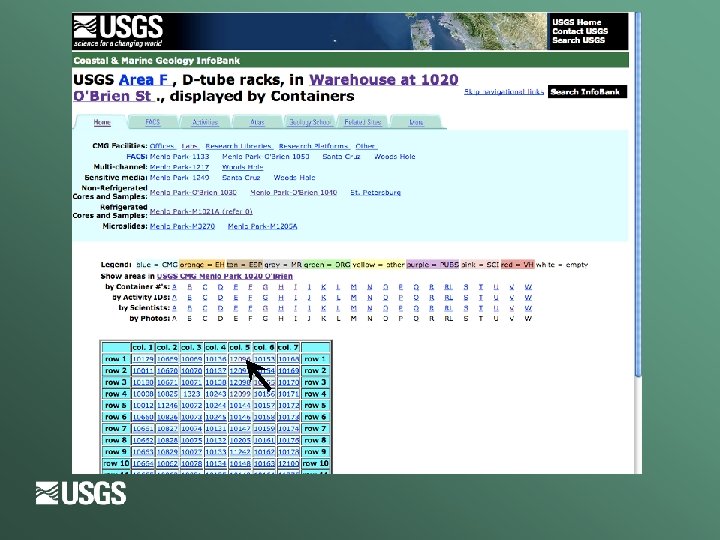This screenshot has width=720, height=540.
Task: Click letter RL in by Scientists row
Action: (x=449, y=308)
